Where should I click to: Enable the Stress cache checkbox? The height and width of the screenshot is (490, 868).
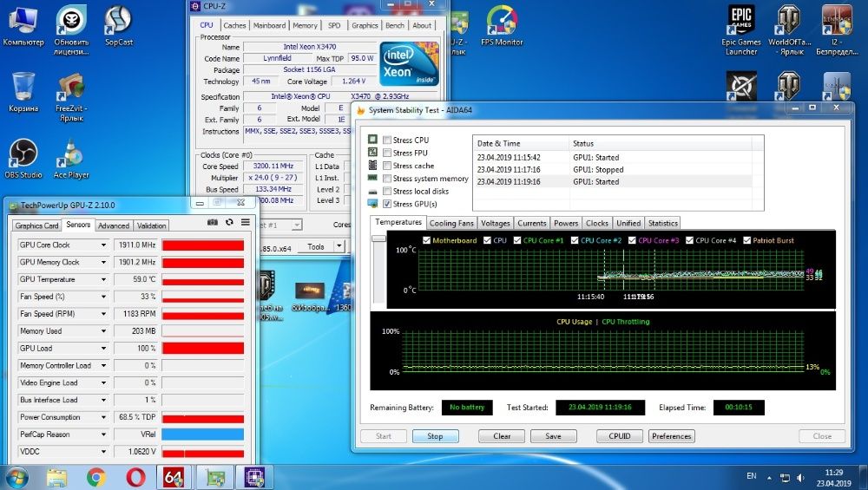(x=387, y=166)
